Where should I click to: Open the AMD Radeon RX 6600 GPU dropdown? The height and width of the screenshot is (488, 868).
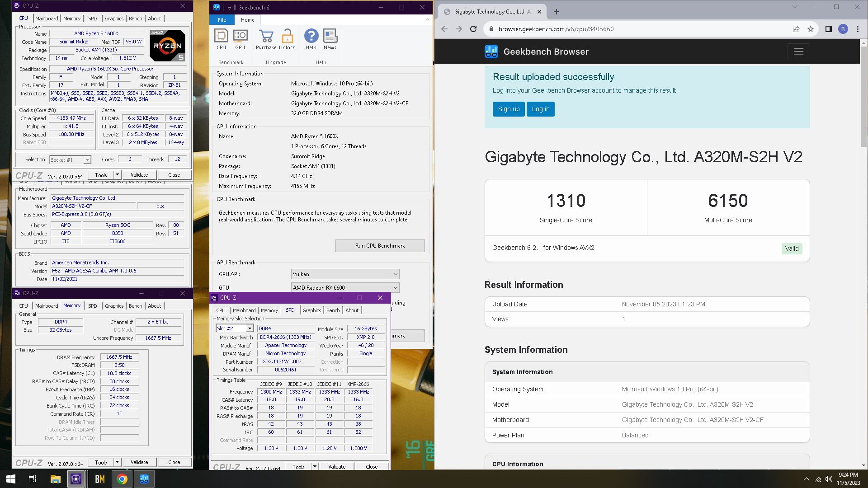(x=345, y=287)
